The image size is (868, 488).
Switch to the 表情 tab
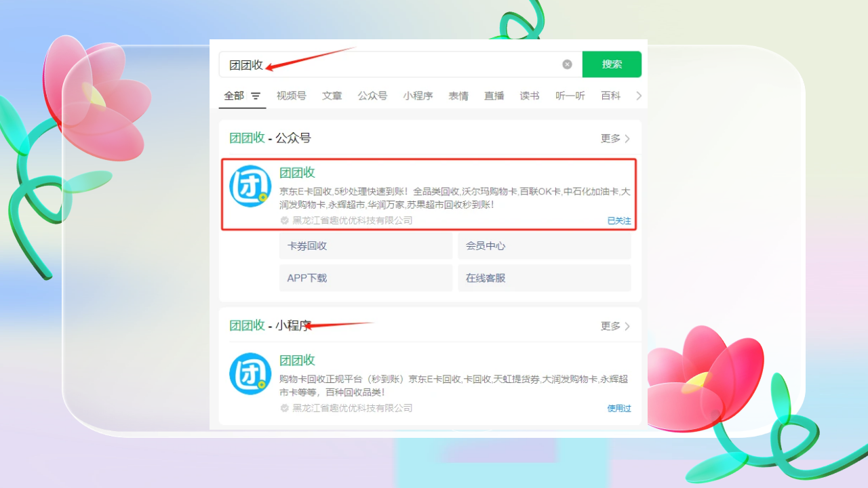[x=458, y=96]
